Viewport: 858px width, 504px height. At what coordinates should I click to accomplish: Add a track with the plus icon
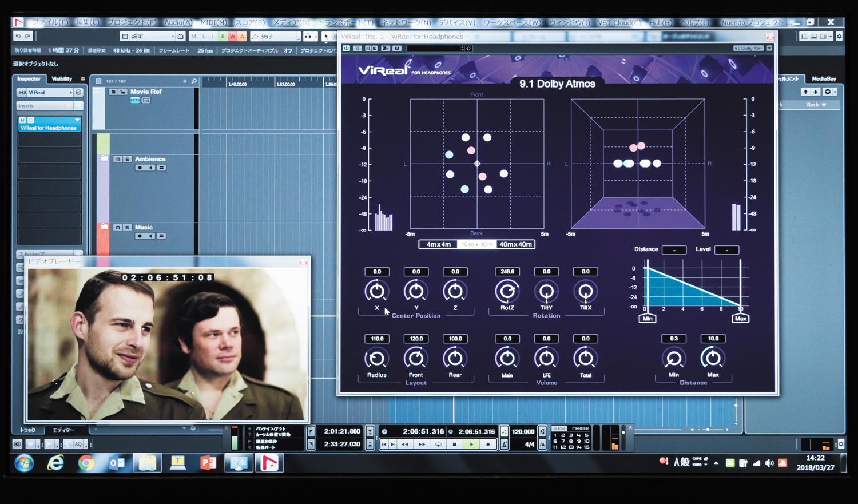185,81
